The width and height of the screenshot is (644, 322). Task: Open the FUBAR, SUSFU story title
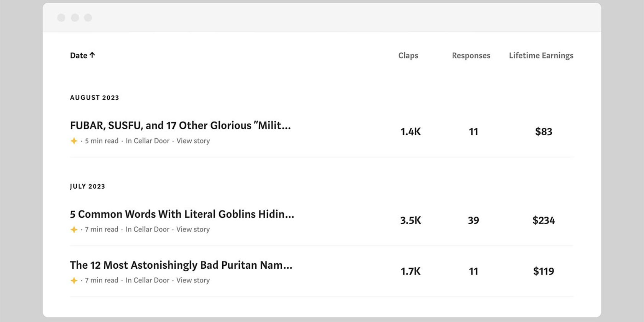(180, 126)
